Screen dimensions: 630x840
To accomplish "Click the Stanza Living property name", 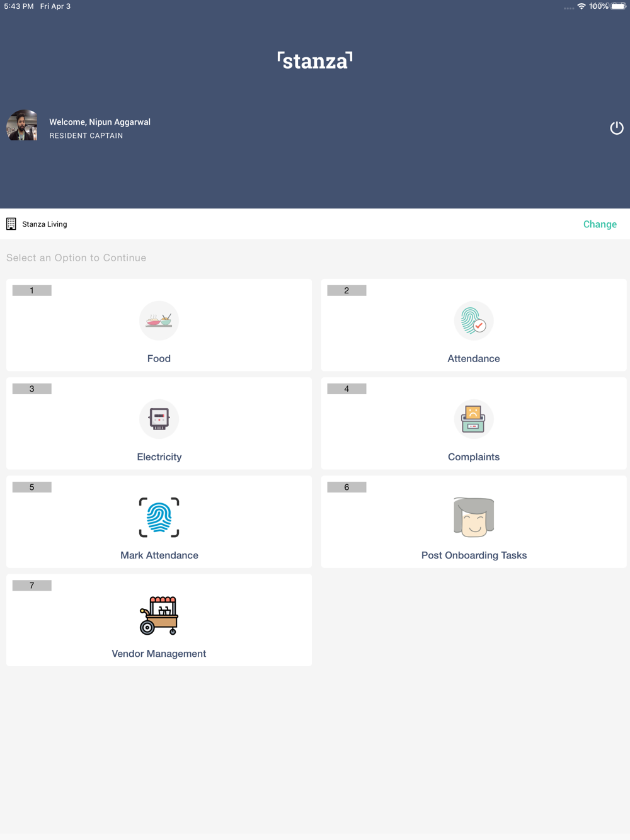I will 45,224.
